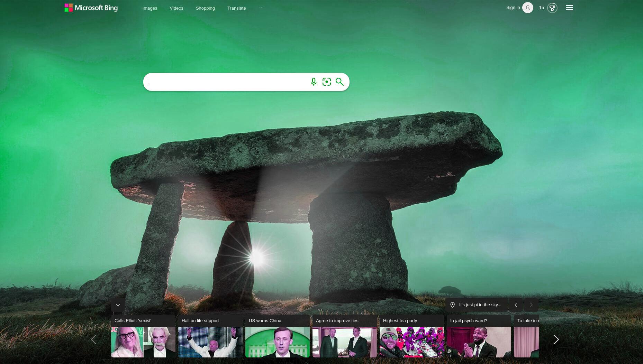Click the In jail psych ward? thumbnail
The width and height of the screenshot is (643, 364).
coord(479,342)
